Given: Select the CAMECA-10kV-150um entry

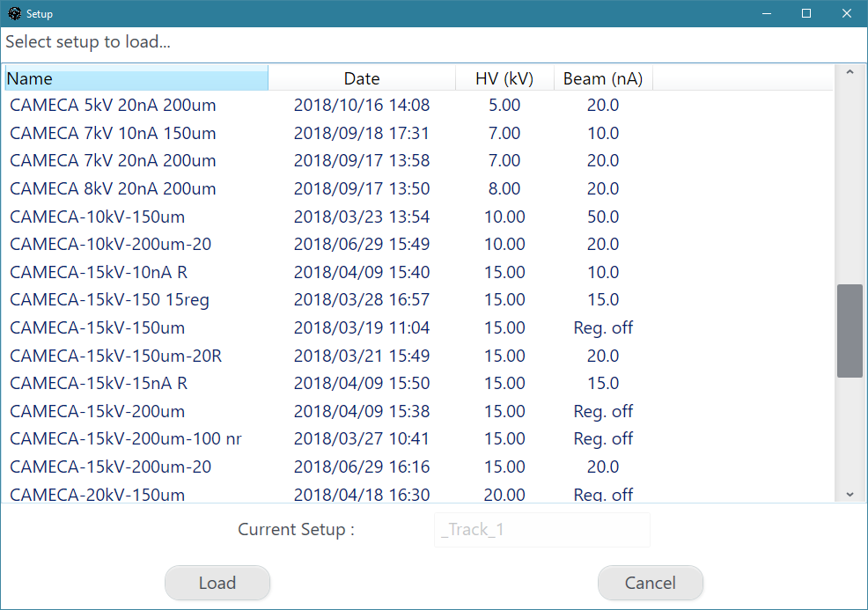Looking at the screenshot, I should [98, 217].
